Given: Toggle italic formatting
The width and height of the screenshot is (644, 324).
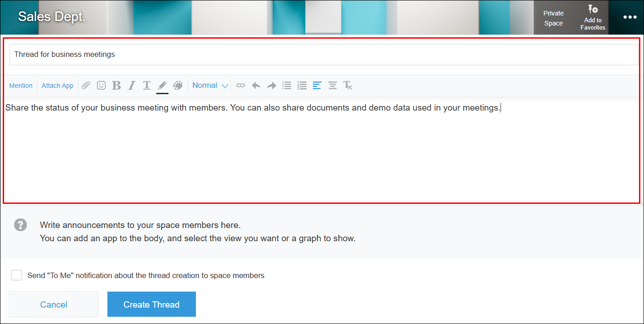Looking at the screenshot, I should click(132, 86).
